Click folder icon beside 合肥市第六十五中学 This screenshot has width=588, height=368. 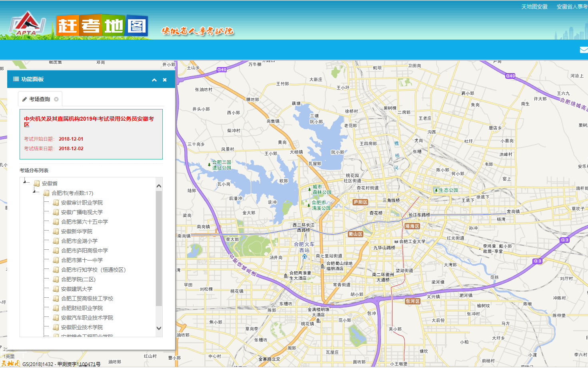(56, 222)
